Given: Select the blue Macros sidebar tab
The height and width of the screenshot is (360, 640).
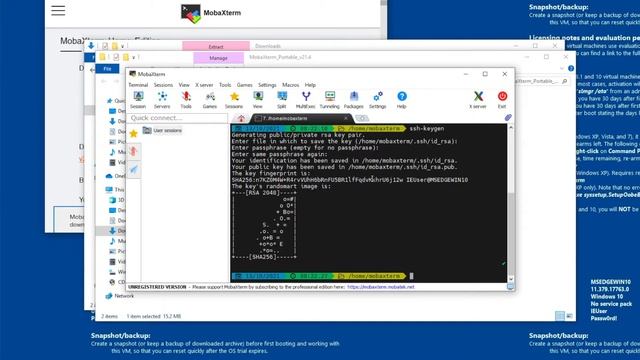Looking at the screenshot, I should tap(133, 169).
